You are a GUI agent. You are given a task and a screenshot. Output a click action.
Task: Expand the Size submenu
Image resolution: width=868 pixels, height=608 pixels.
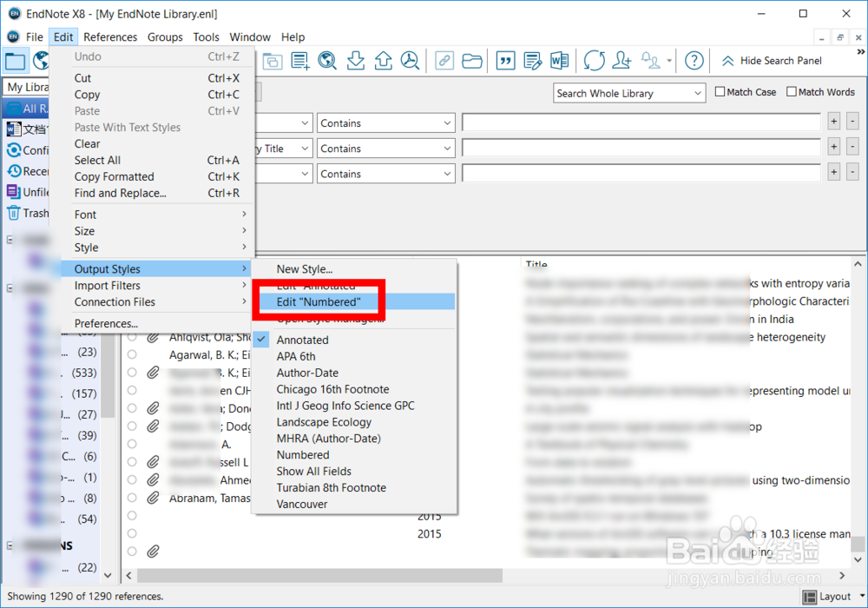click(157, 231)
